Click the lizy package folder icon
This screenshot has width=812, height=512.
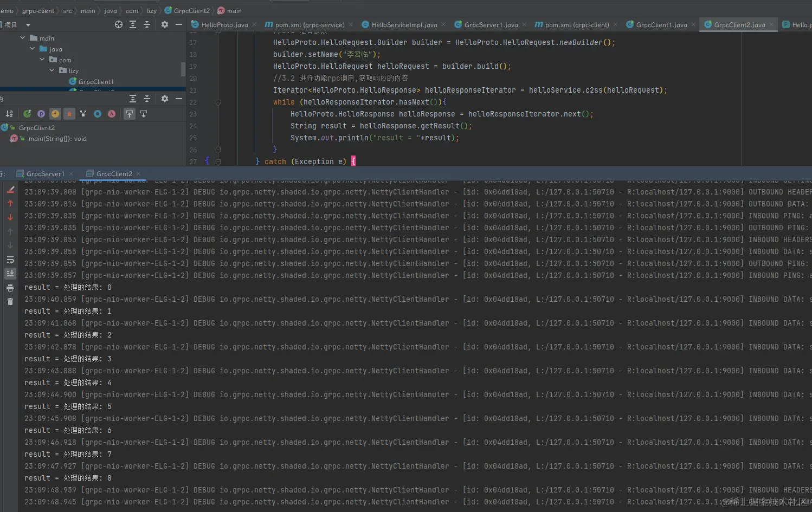point(63,70)
